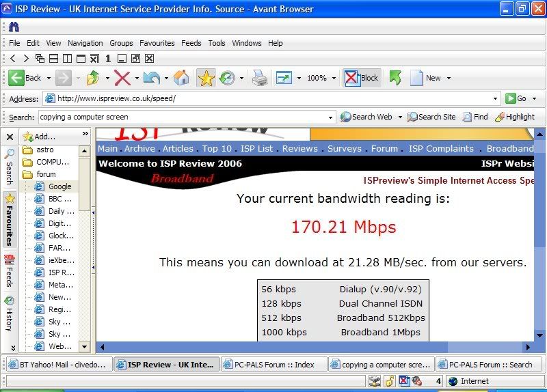Switch to the copying a computer screen tab
This screenshot has height=392, width=547.
382,365
